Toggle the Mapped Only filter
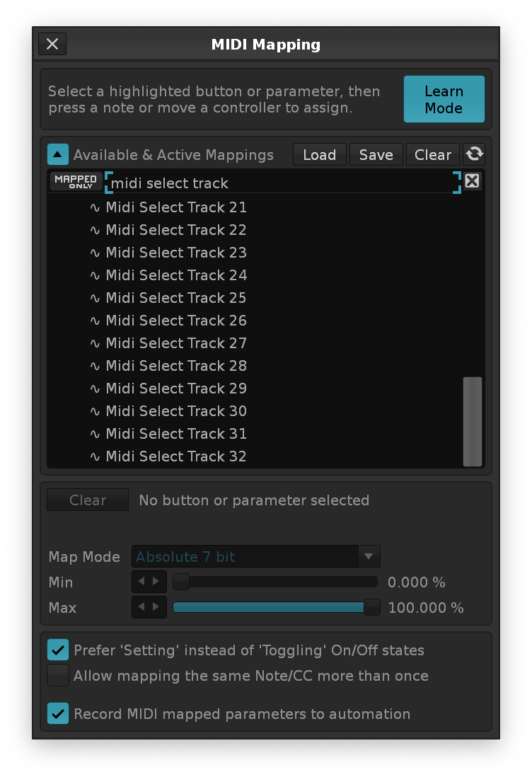 click(x=76, y=182)
